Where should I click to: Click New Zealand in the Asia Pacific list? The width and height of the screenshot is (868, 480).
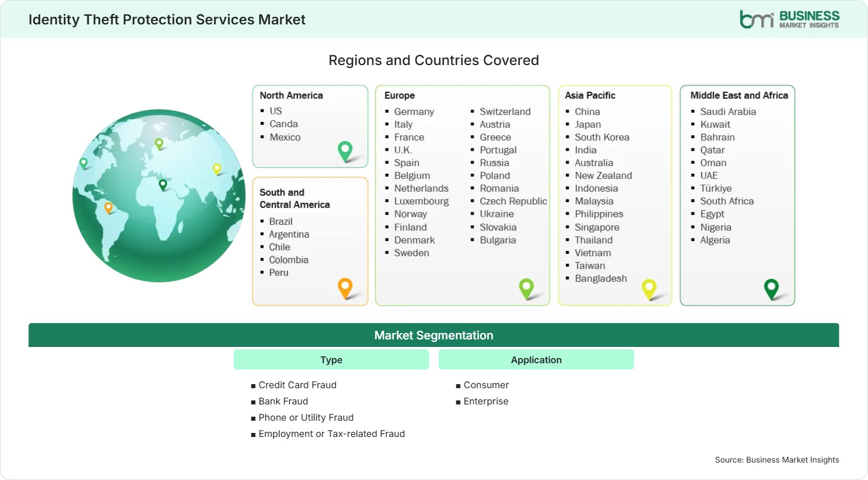click(603, 175)
